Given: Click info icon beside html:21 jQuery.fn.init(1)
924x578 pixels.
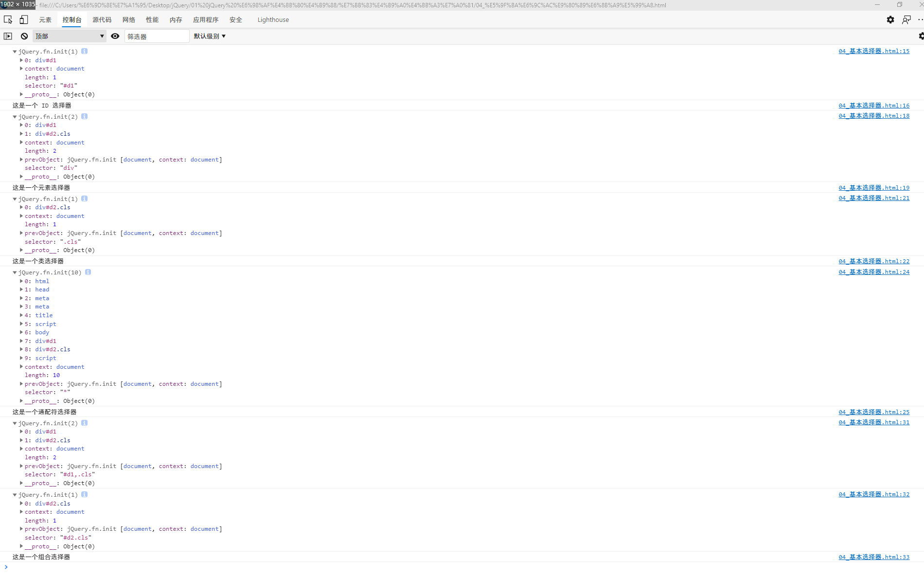Looking at the screenshot, I should (x=84, y=199).
